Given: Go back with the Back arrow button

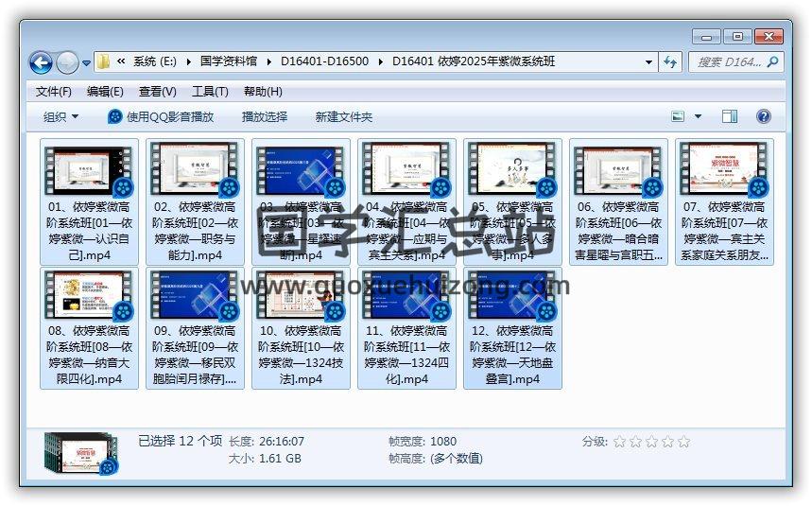Looking at the screenshot, I should point(41,63).
